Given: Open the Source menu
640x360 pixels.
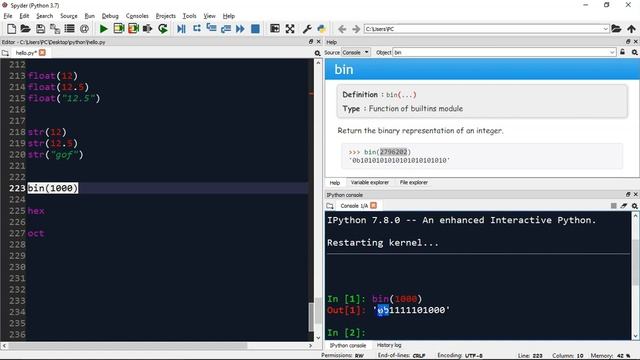Looking at the screenshot, I should (x=69, y=16).
